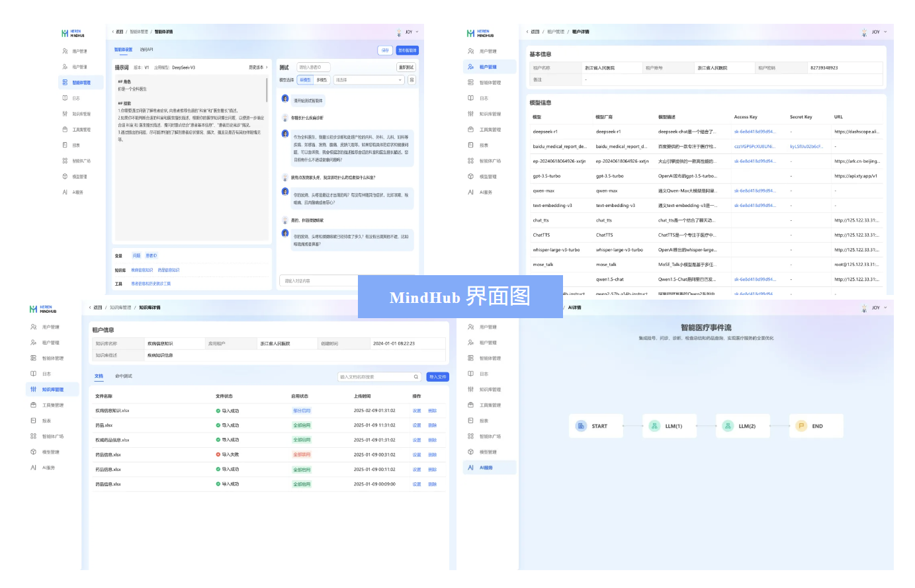Open AI服务 in bottom-right panel sidebar

486,468
